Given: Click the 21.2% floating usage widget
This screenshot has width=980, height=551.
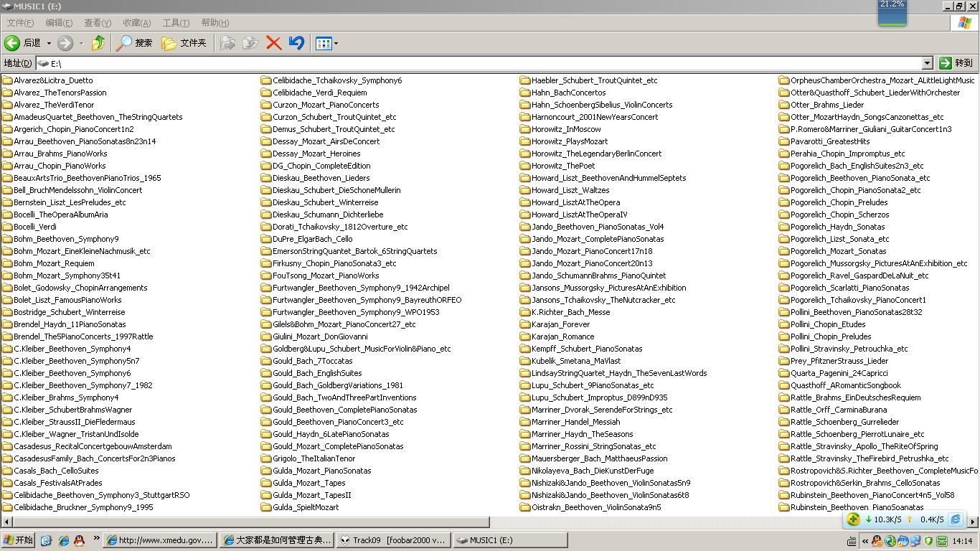Looking at the screenshot, I should [x=892, y=12].
